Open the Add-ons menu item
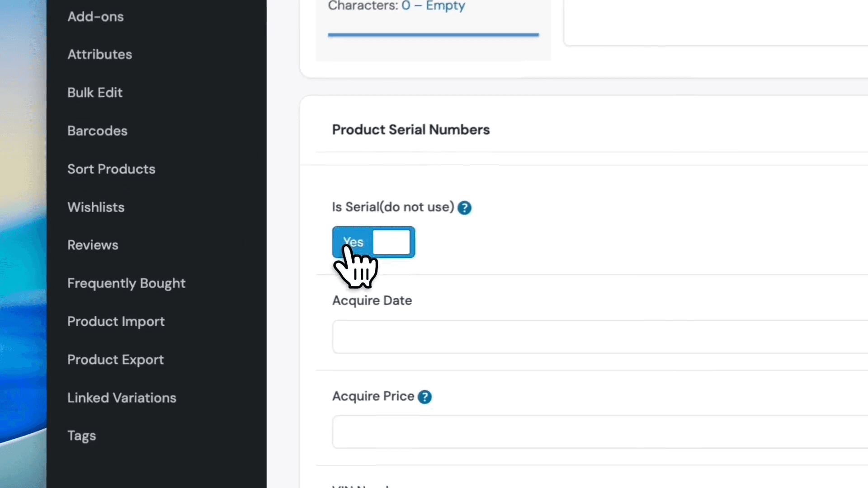Viewport: 868px width, 488px height. tap(95, 17)
